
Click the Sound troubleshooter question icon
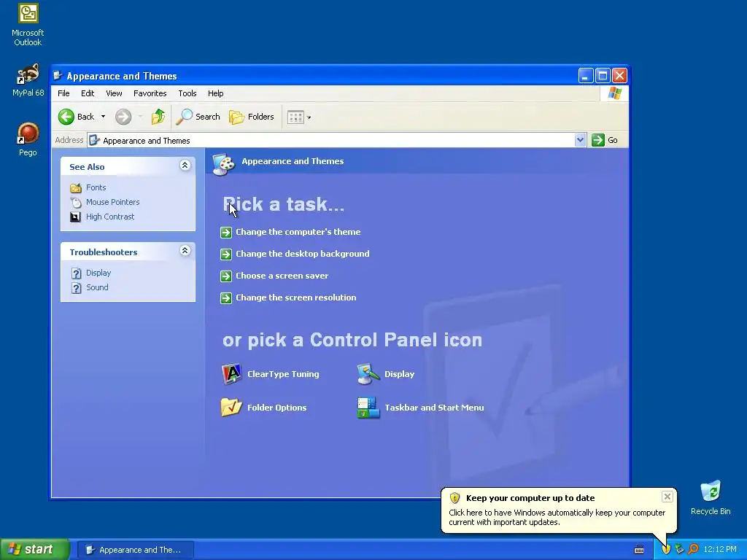(x=76, y=288)
